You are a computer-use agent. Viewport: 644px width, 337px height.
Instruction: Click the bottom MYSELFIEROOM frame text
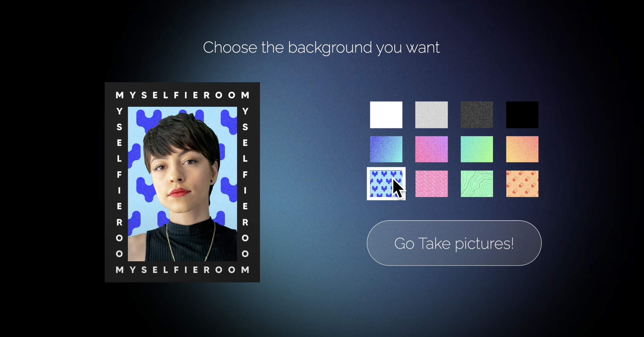tap(182, 270)
